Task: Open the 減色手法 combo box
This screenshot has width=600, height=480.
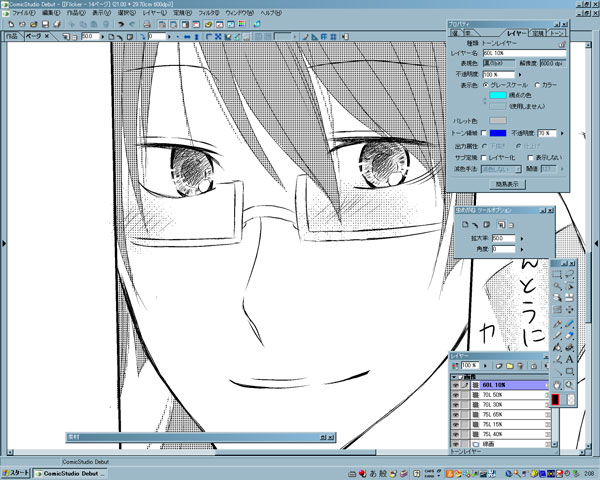Action: 501,169
